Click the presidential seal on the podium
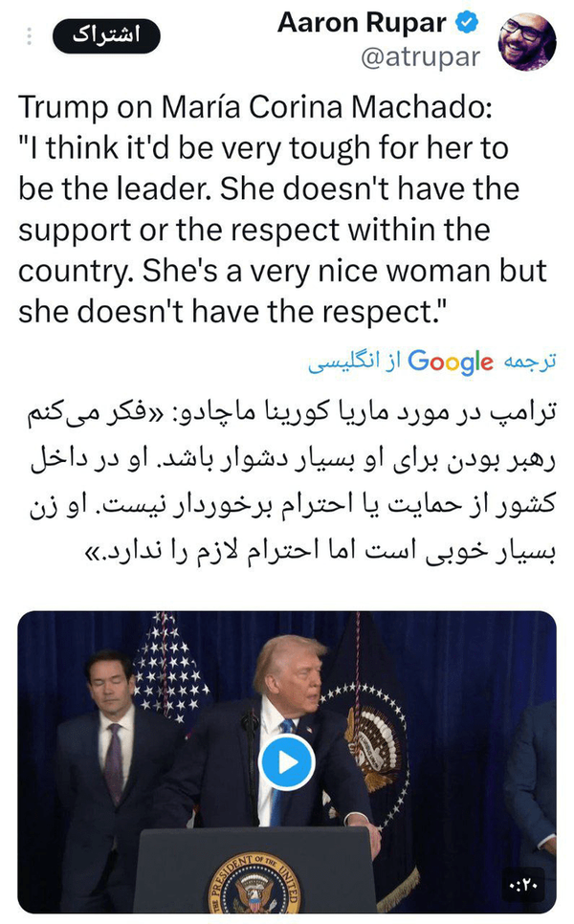Screen dimensions: 574x924 pyautogui.click(x=254, y=889)
